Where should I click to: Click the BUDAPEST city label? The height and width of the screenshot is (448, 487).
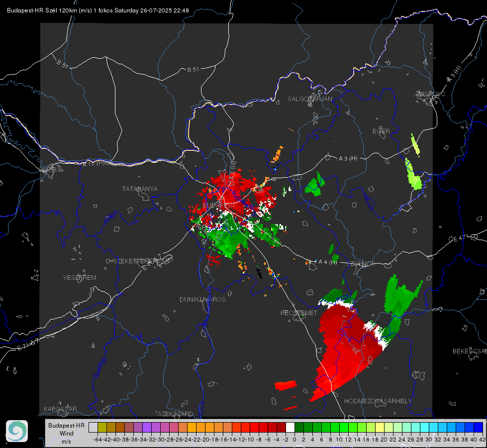tap(219, 205)
